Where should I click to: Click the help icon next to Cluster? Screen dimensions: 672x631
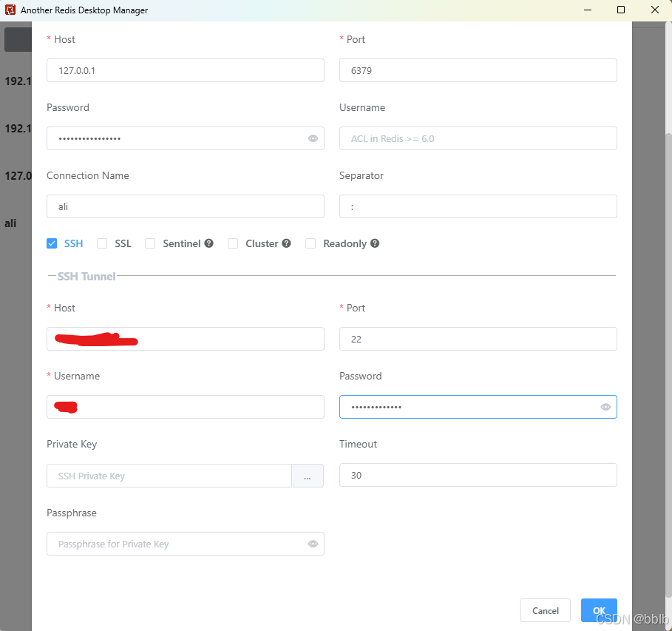[286, 243]
